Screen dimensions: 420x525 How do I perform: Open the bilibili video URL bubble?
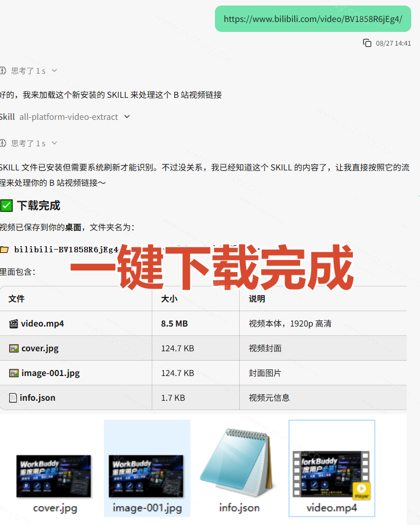[x=313, y=19]
